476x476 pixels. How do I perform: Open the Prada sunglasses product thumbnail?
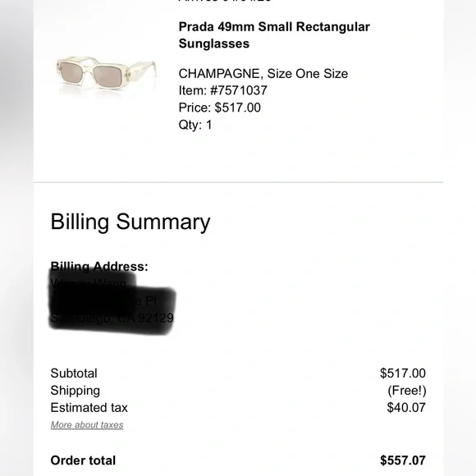pos(106,75)
